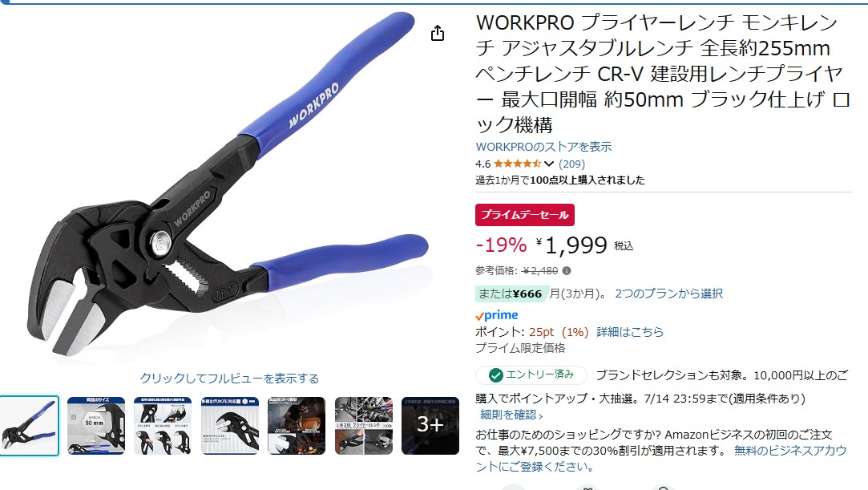The image size is (868, 490).
Task: Expand the rating breakdown chevron next to 4.6
Action: [548, 164]
